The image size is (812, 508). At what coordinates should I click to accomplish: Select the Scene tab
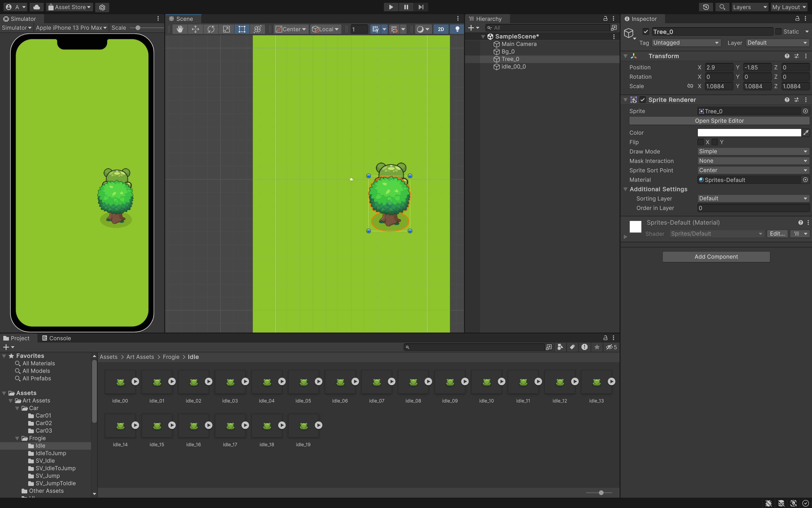(x=183, y=19)
